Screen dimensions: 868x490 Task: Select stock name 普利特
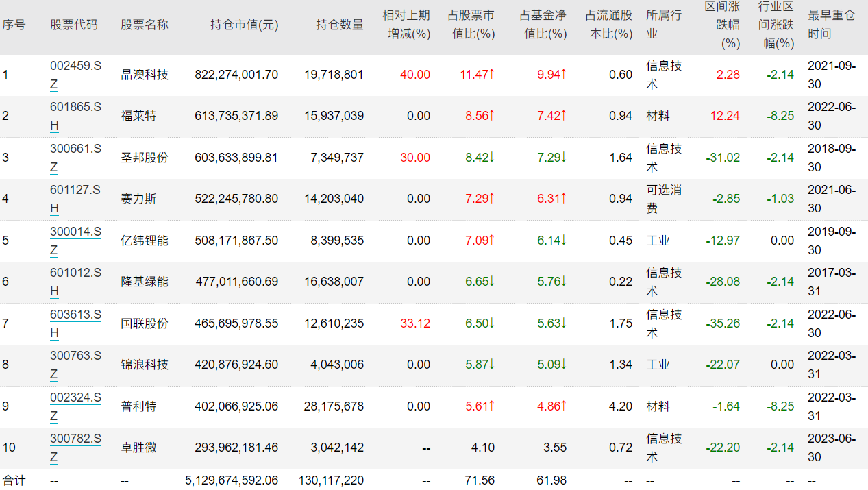pos(138,406)
